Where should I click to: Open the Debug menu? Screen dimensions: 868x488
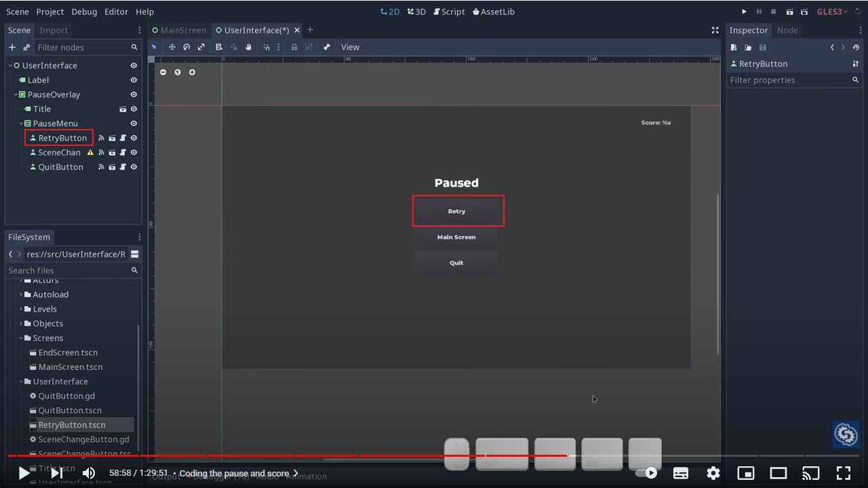click(x=84, y=12)
